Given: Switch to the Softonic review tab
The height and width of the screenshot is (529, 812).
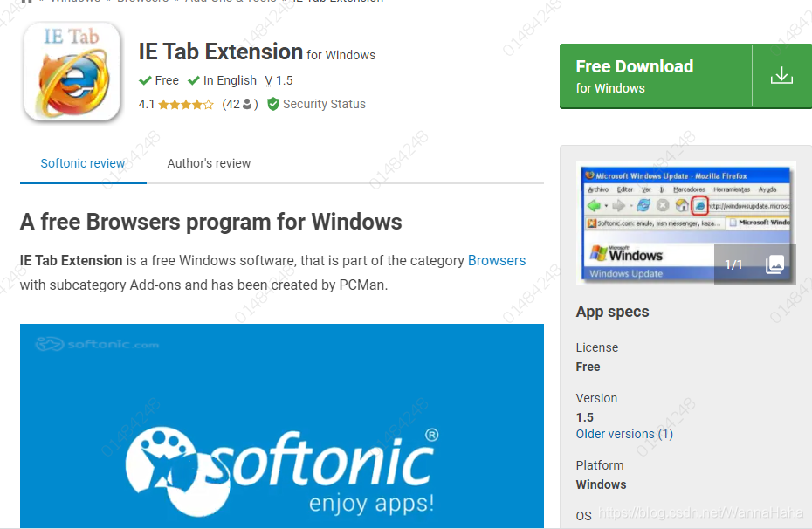Looking at the screenshot, I should 83,163.
